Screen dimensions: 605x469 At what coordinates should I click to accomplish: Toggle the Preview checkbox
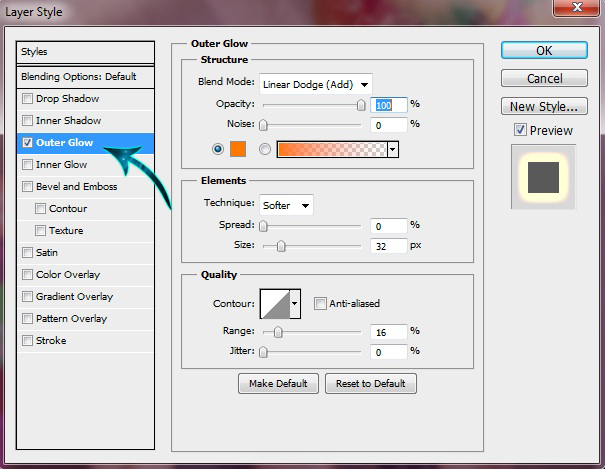[x=520, y=130]
